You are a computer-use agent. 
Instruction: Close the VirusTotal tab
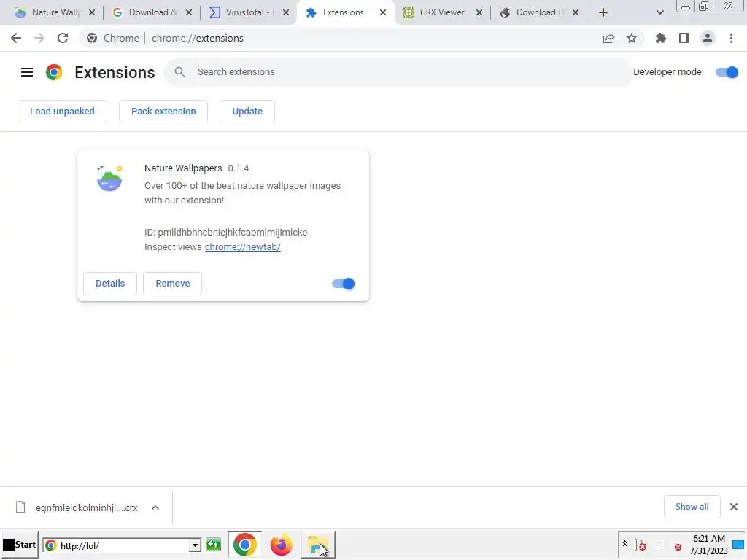286,12
